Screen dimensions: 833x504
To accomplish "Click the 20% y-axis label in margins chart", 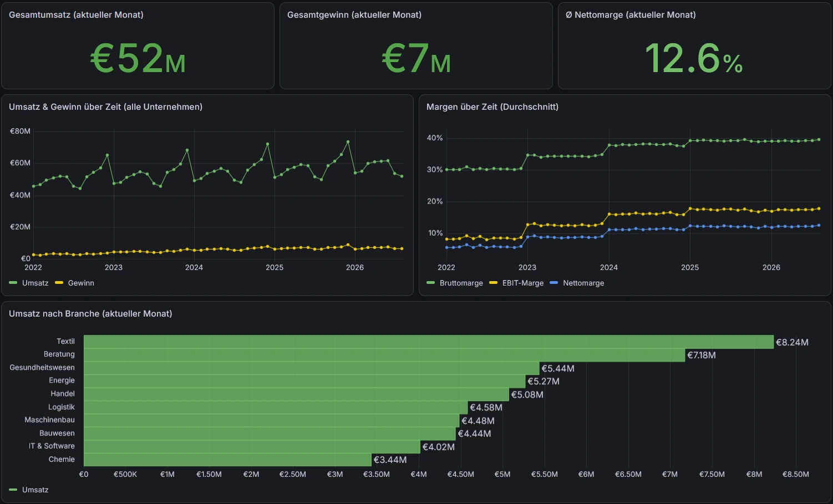I will coord(435,201).
